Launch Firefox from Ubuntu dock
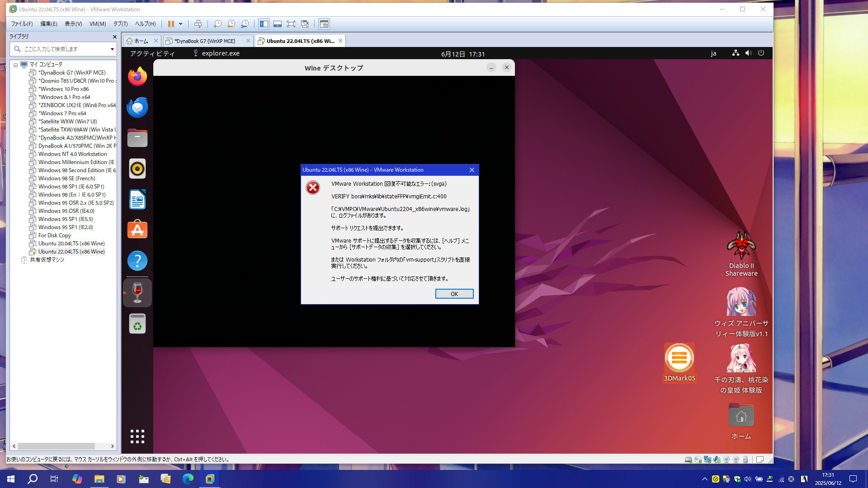Screen dimensions: 868x488 [x=137, y=76]
